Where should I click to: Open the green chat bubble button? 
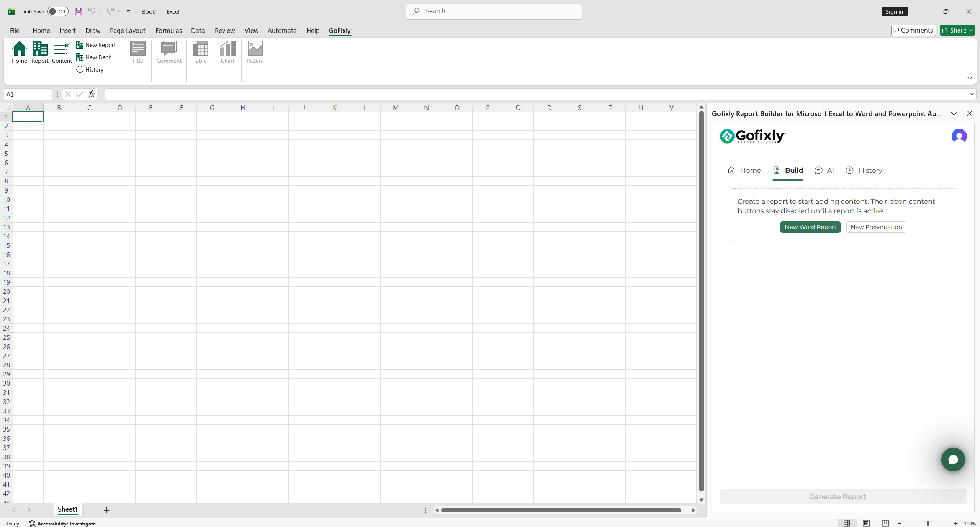pyautogui.click(x=953, y=460)
